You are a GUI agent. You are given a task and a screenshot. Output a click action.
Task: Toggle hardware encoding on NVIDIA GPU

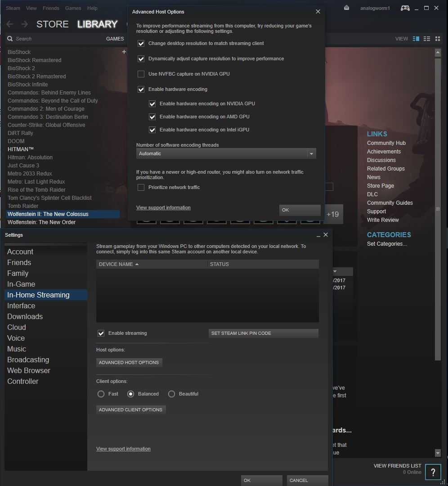tap(152, 103)
